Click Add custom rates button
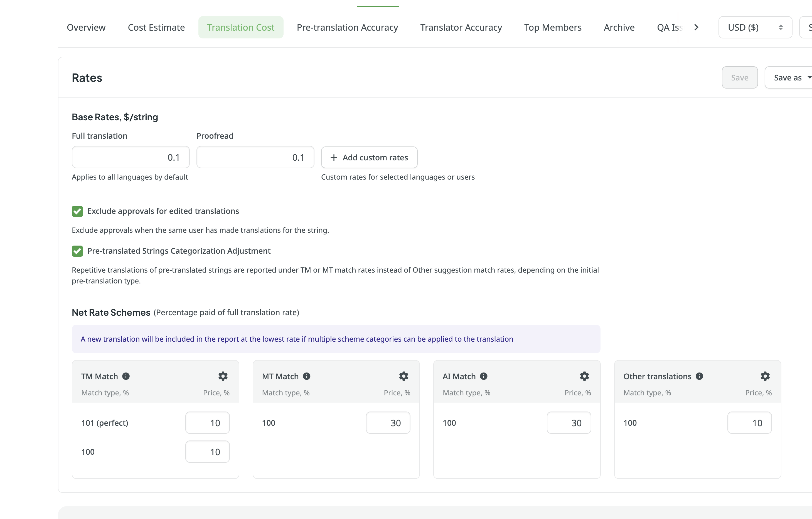Screen dimensions: 812x519 point(369,157)
